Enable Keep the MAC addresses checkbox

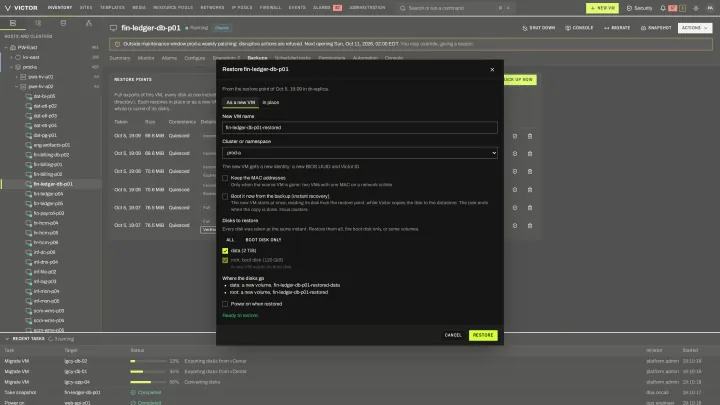pyautogui.click(x=225, y=178)
